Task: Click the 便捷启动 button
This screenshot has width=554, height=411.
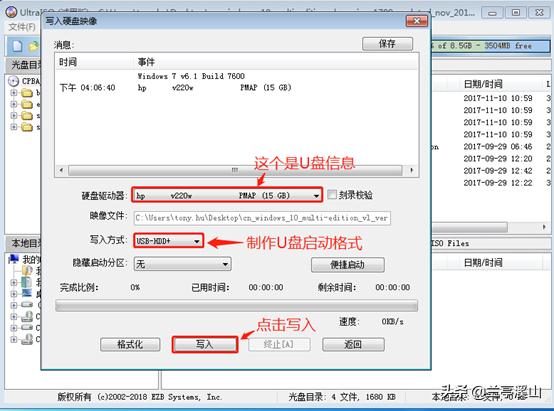Action: (x=348, y=265)
